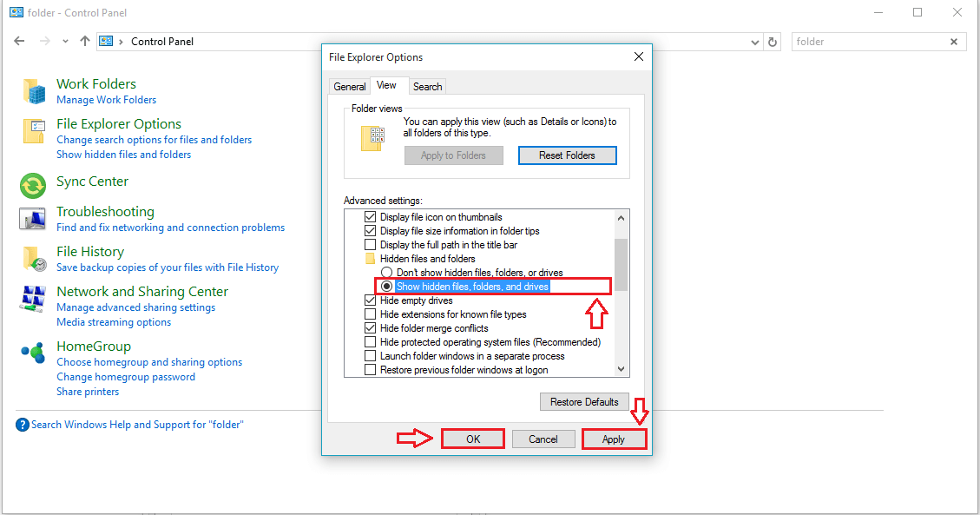Click the Folder views folder icon
Viewport: 980px width, 515px height.
(x=372, y=138)
